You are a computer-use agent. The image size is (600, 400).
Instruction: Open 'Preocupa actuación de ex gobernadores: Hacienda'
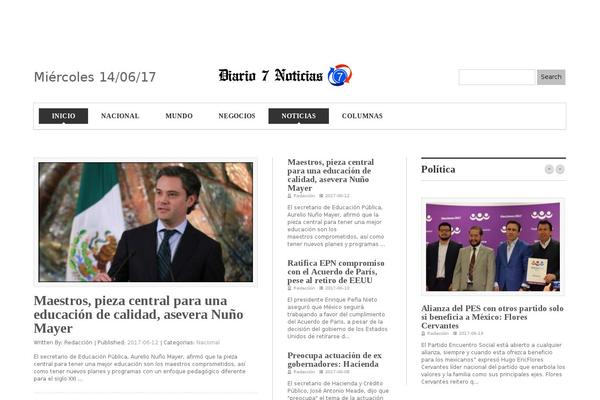coord(334,359)
